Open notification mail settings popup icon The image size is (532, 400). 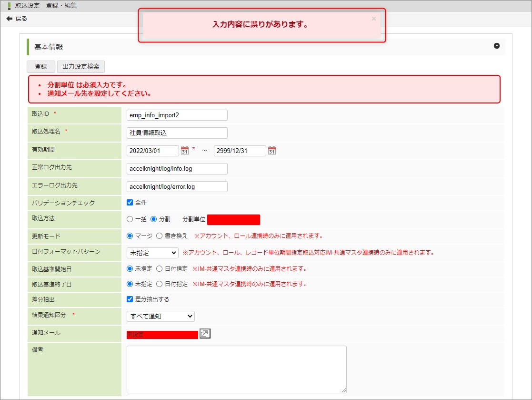tap(205, 334)
